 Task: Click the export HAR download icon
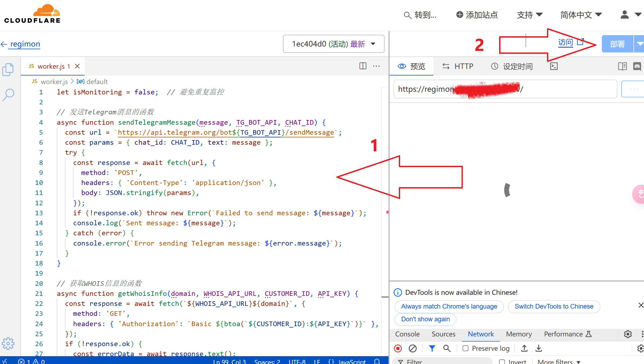(539, 349)
